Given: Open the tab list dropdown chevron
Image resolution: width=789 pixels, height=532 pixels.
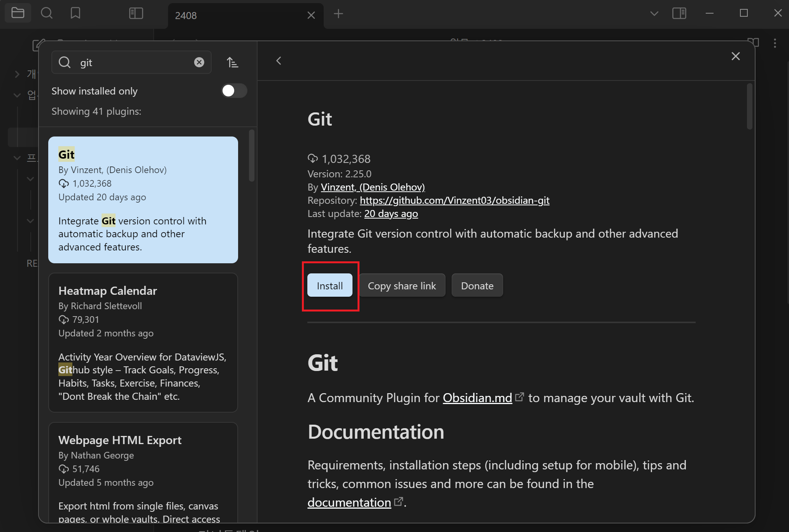Looking at the screenshot, I should (x=654, y=14).
